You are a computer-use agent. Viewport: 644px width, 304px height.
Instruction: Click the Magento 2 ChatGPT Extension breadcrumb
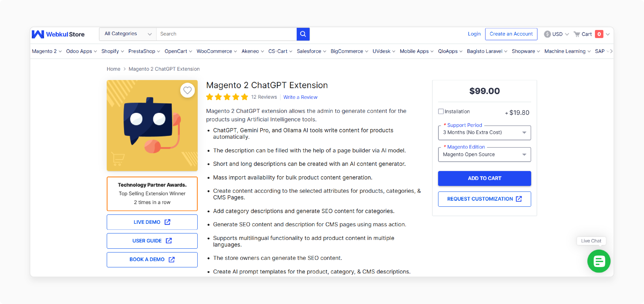(164, 69)
